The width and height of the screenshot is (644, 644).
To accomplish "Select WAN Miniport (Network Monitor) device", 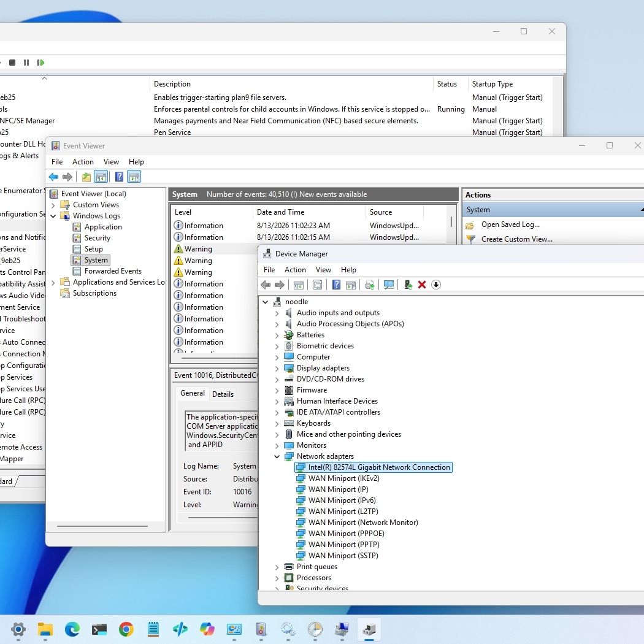I will (363, 523).
